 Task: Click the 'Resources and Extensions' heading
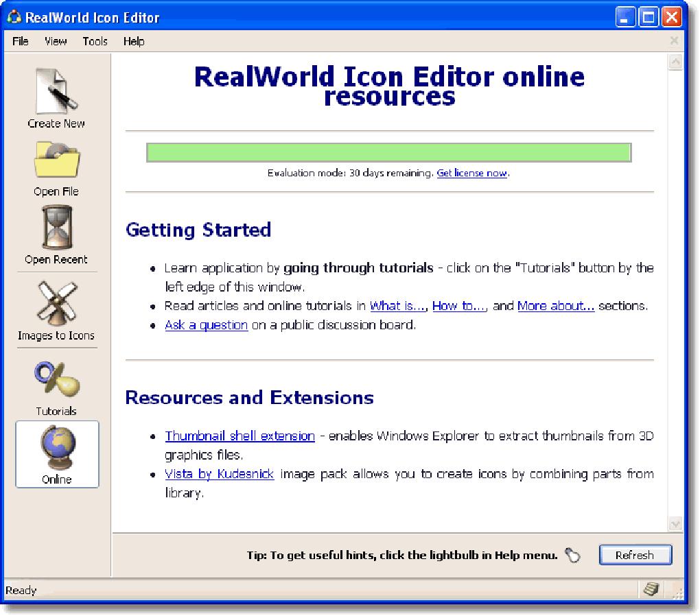pos(250,397)
